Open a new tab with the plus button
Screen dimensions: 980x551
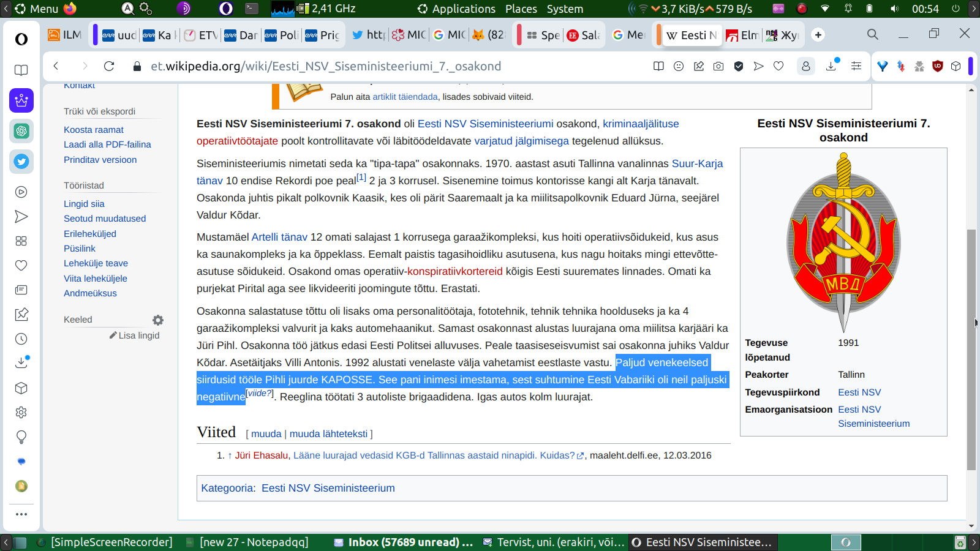coord(818,35)
